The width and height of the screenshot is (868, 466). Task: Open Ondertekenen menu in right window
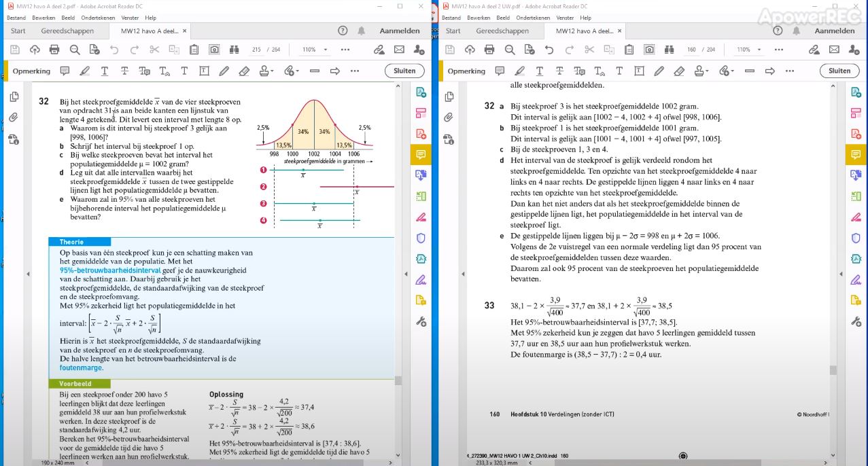coord(533,18)
